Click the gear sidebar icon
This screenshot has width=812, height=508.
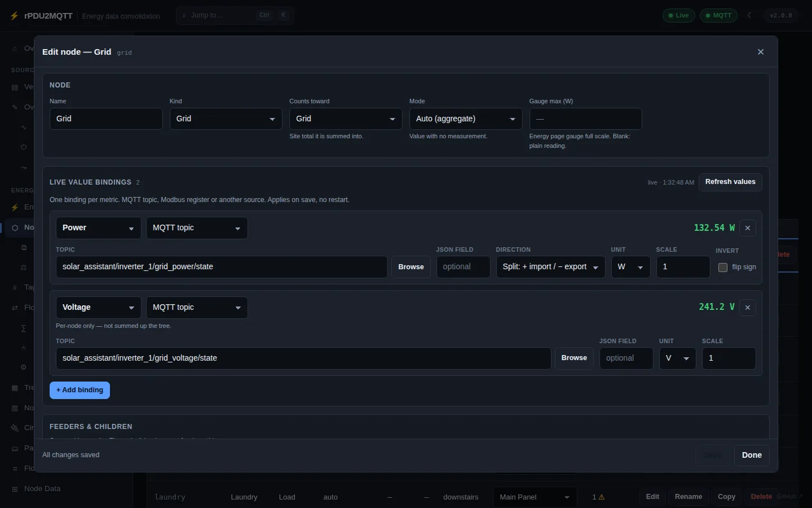click(x=24, y=367)
